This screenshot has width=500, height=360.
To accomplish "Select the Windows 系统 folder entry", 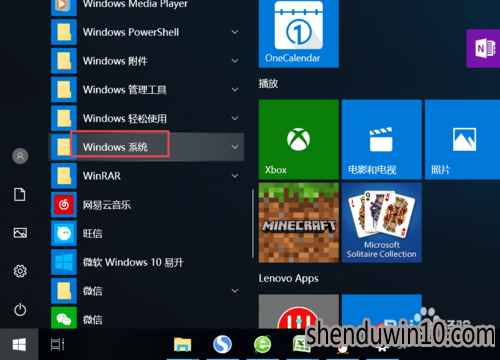I will [x=147, y=147].
